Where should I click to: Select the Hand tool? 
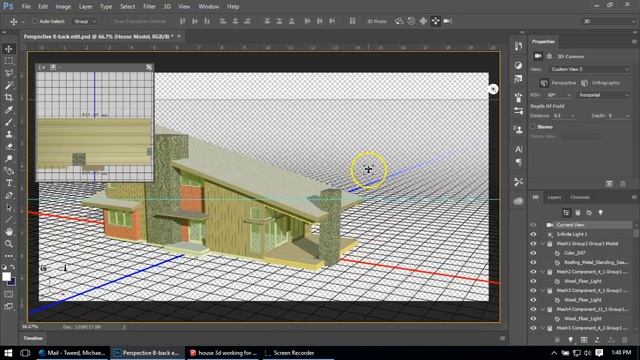click(x=9, y=232)
